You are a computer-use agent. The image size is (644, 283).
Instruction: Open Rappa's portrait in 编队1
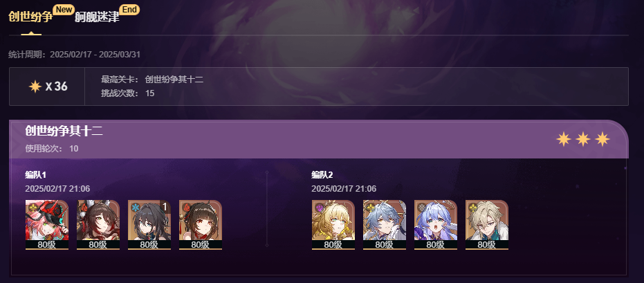click(47, 225)
